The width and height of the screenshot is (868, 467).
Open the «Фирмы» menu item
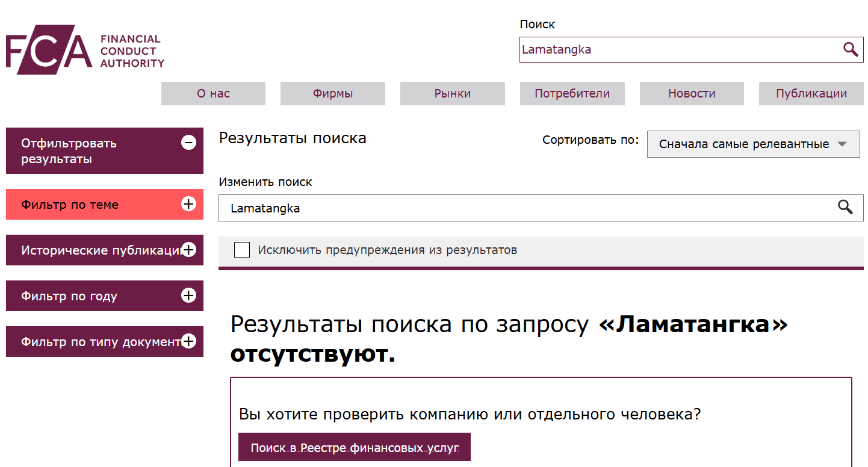(x=332, y=93)
